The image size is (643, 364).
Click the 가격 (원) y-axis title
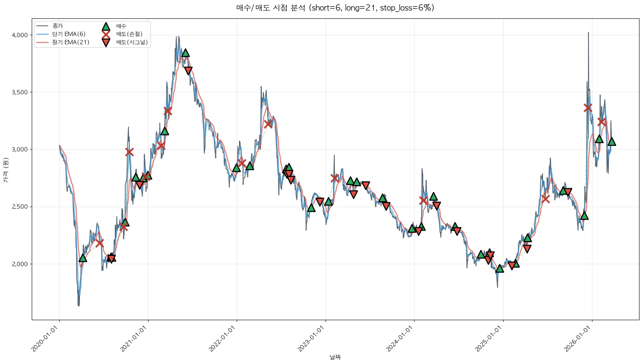pyautogui.click(x=5, y=170)
